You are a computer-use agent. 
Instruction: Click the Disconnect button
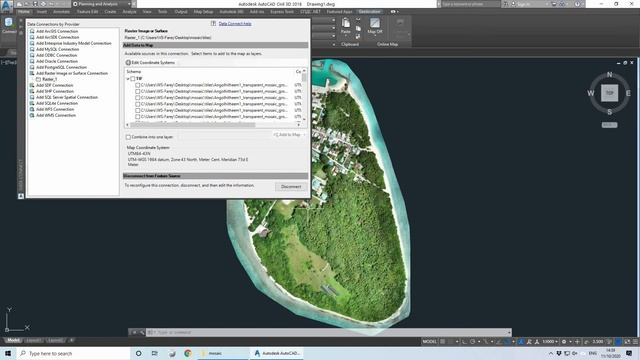coord(291,187)
